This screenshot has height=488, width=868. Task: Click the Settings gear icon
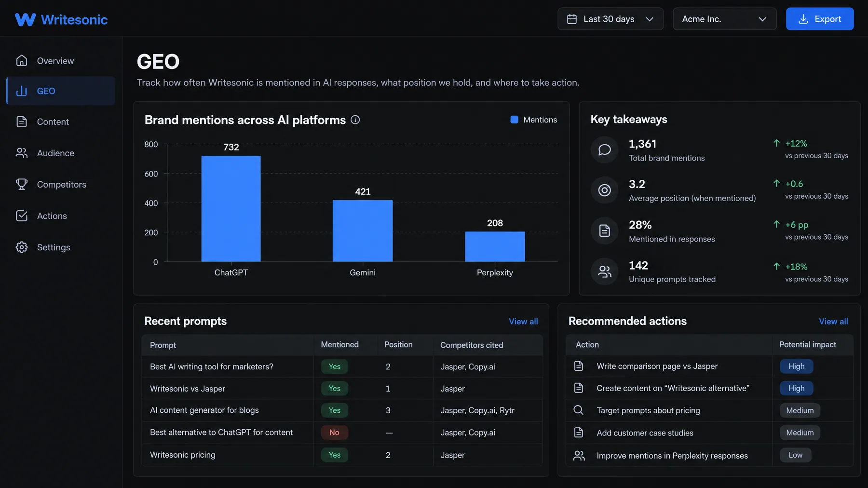pyautogui.click(x=22, y=247)
